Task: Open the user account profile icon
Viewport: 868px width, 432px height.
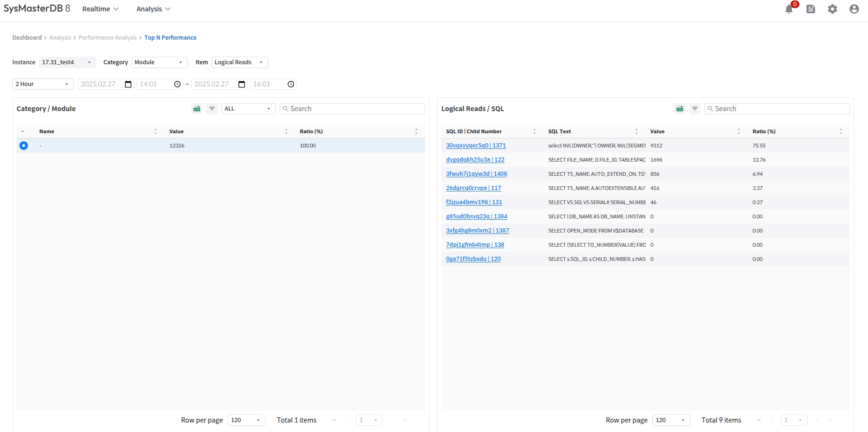Action: point(854,9)
